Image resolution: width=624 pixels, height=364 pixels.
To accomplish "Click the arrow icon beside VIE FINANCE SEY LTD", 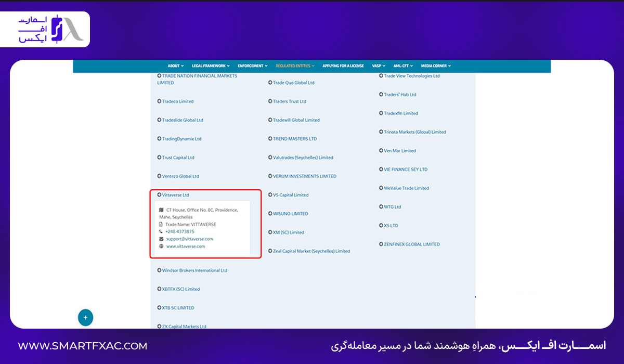I will [x=381, y=170].
